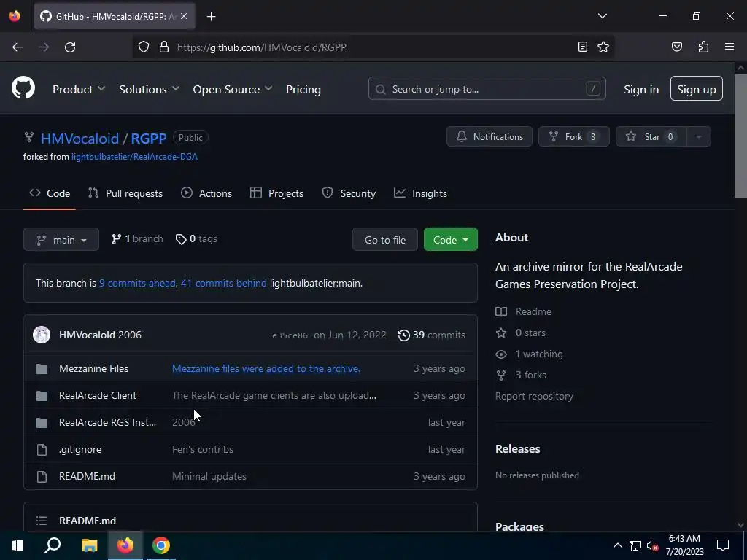Click the Fork button
This screenshot has width=747, height=560.
(x=573, y=136)
